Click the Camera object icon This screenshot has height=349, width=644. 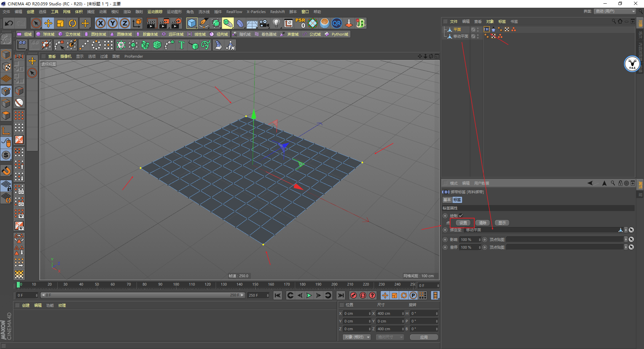click(264, 23)
